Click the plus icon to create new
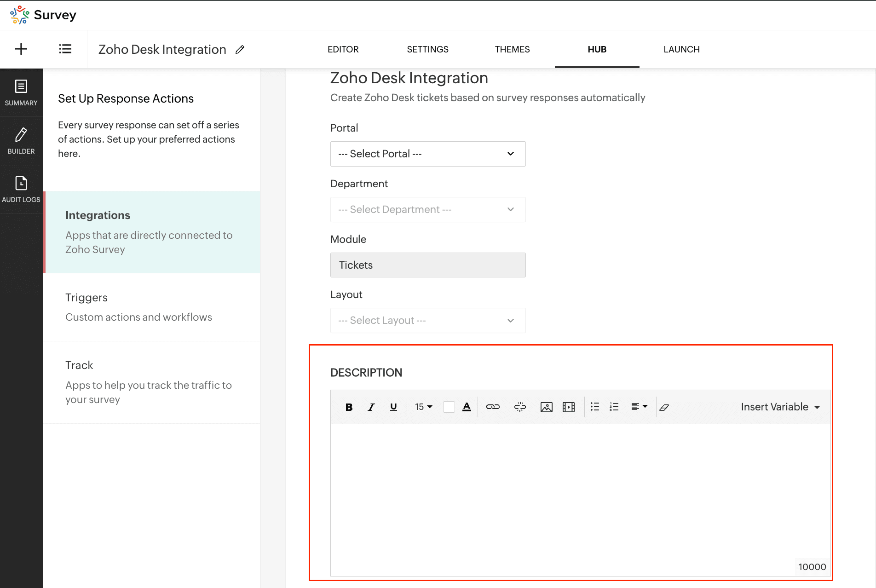876x588 pixels. point(21,49)
